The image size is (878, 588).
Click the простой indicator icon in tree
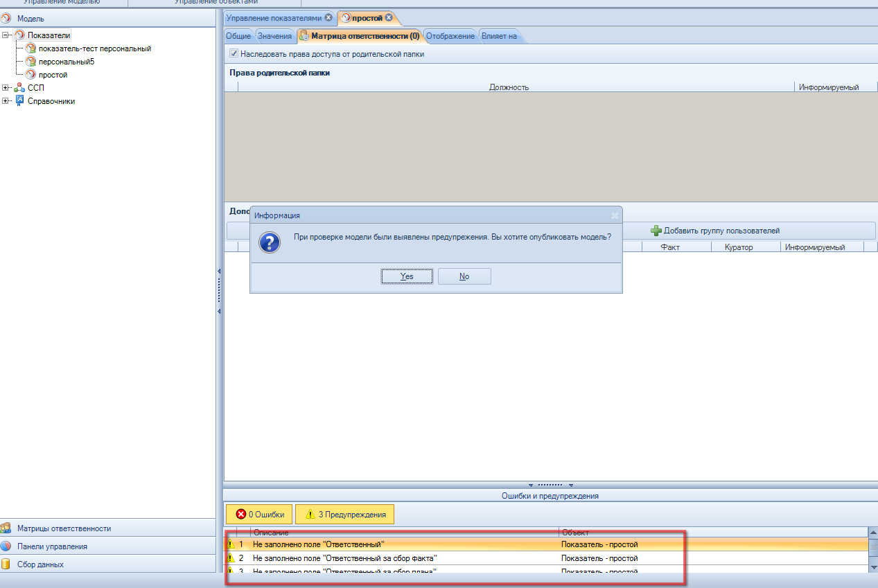pos(30,75)
